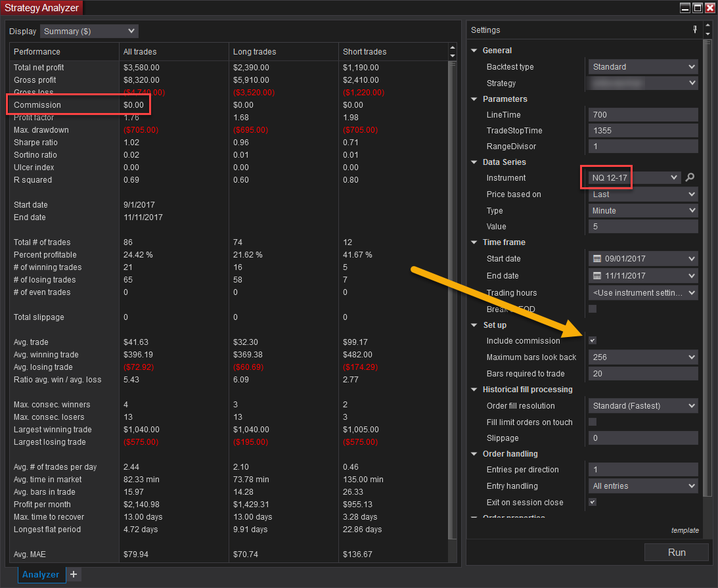Click the Bars required to trade field

(x=643, y=374)
